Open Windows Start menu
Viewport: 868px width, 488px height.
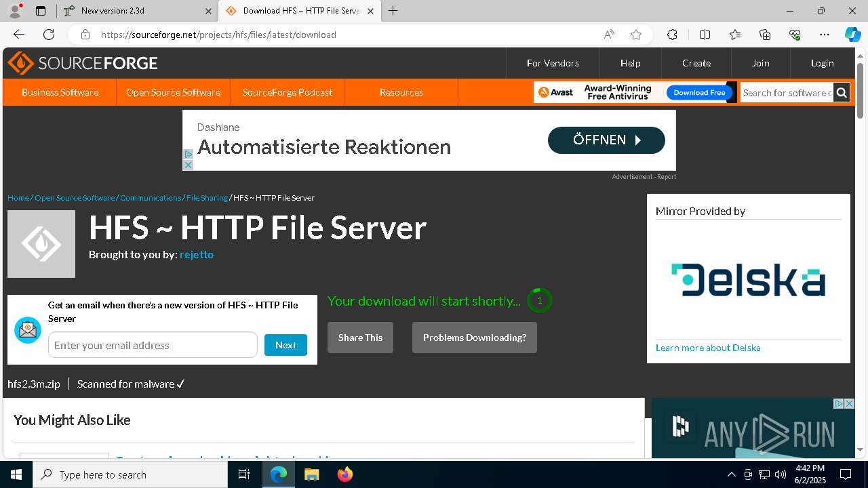tap(16, 474)
